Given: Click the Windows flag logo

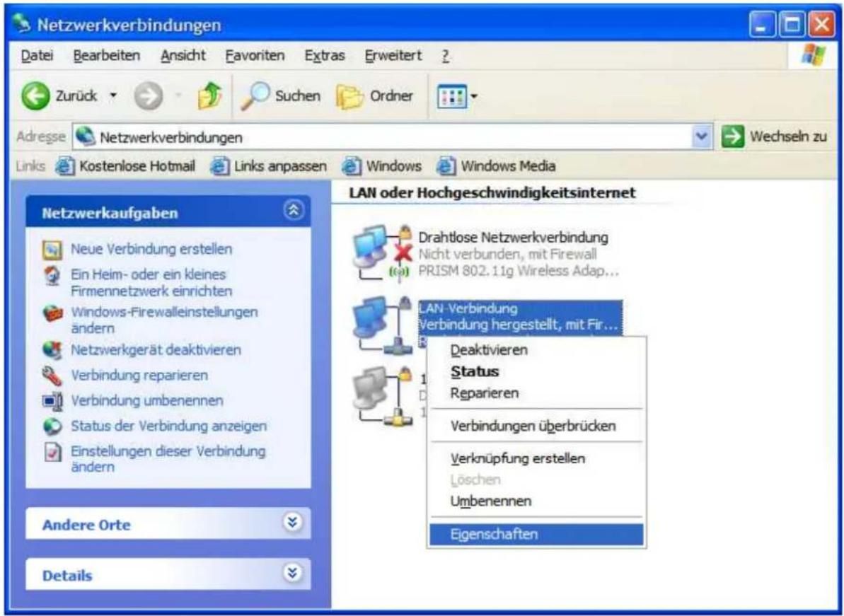Looking at the screenshot, I should (813, 55).
